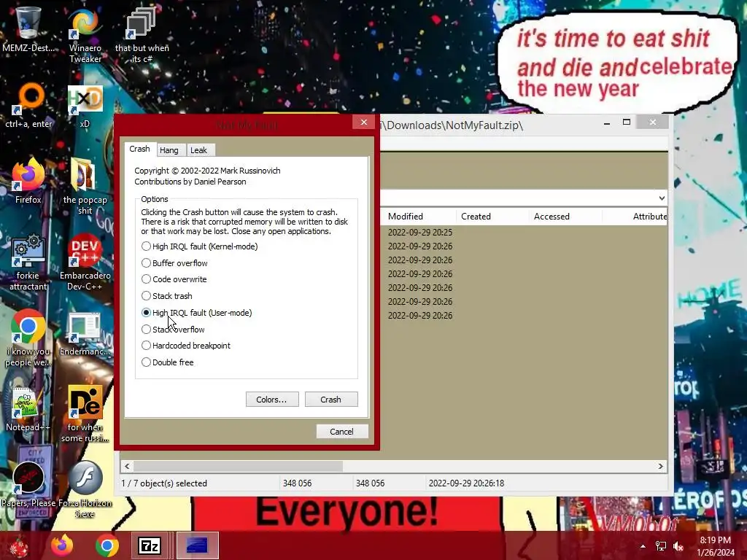Open the network icon in the system tray
747x560 pixels.
click(661, 546)
